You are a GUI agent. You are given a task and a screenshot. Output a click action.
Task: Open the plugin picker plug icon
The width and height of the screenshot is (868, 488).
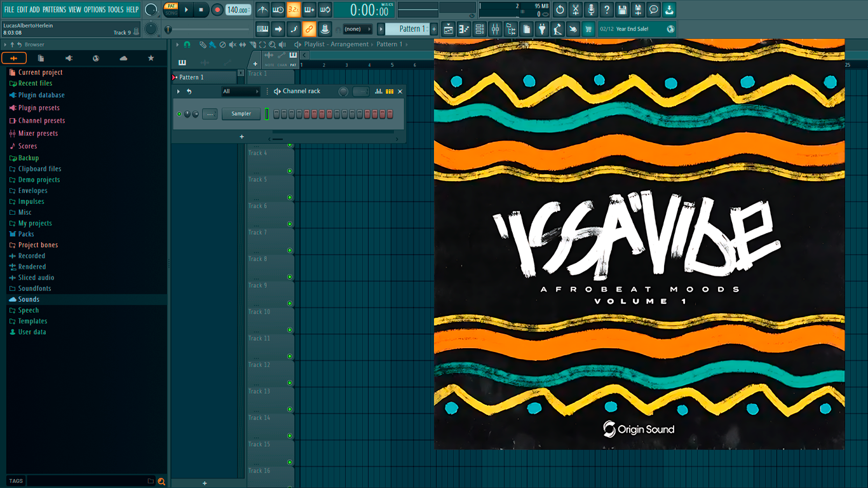pos(542,29)
